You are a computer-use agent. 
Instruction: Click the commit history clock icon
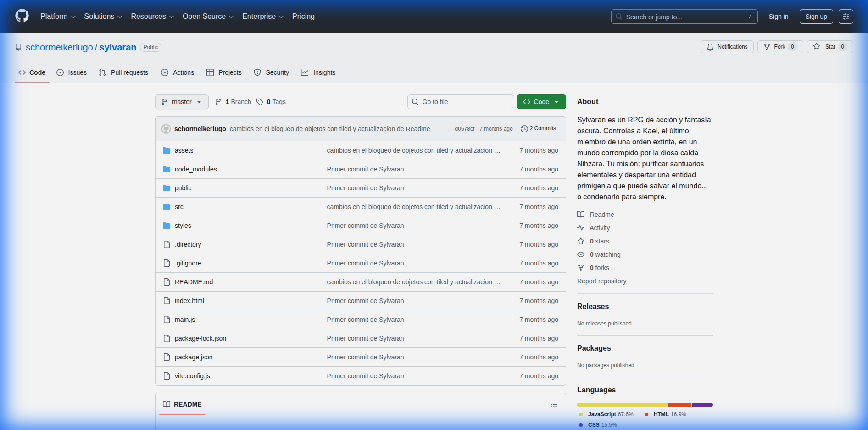pyautogui.click(x=524, y=129)
